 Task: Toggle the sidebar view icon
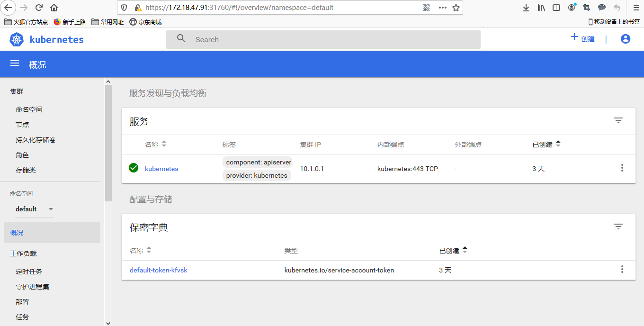click(x=556, y=8)
